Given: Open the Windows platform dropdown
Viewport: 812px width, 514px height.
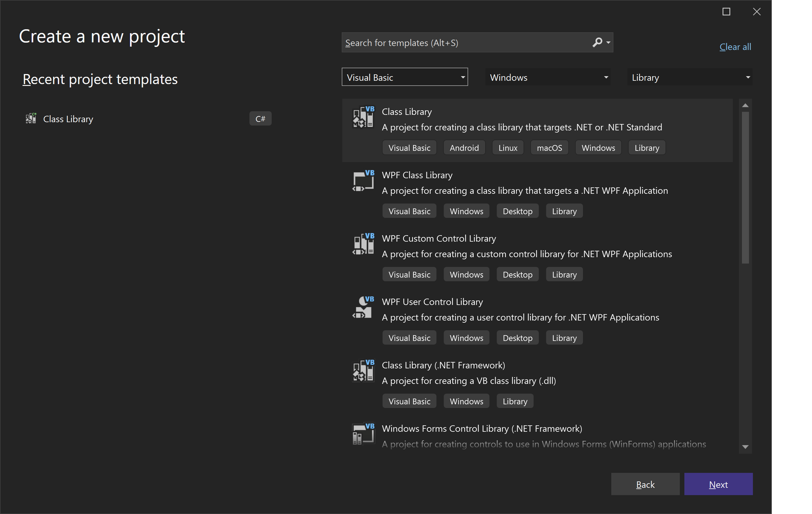Looking at the screenshot, I should (x=547, y=77).
